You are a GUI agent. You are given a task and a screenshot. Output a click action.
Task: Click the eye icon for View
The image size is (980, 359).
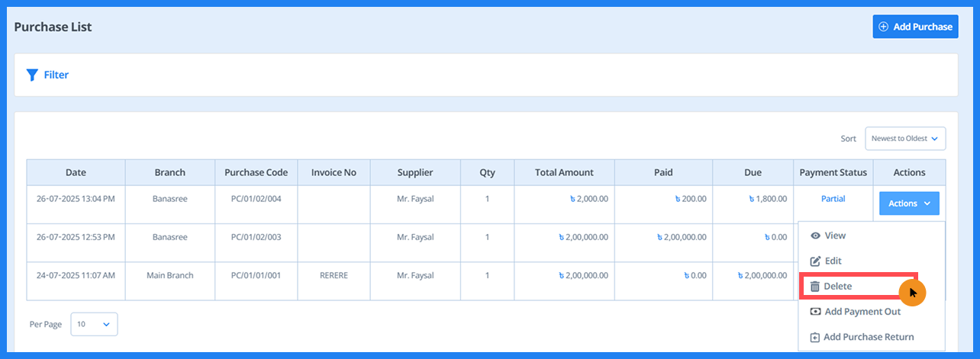pos(815,236)
